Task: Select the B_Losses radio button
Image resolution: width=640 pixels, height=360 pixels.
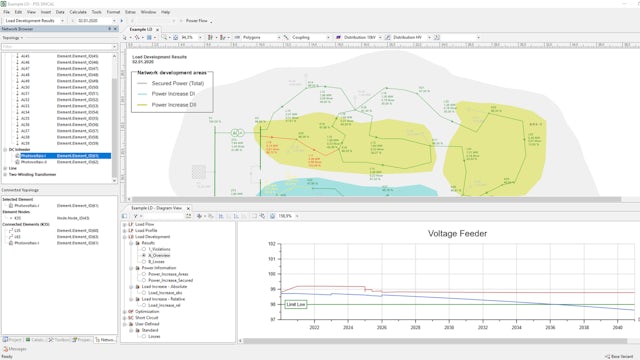Action: coord(144,262)
